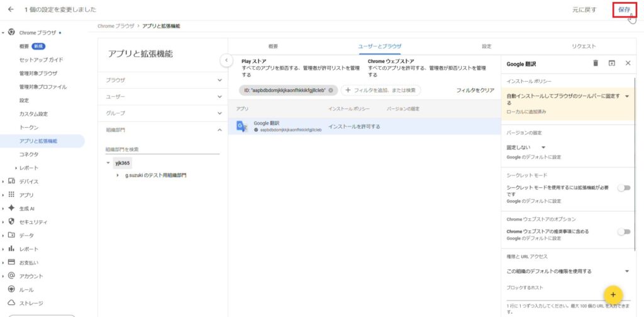Toggle Chrome ウェブストア recommendation switch
This screenshot has width=644, height=317.
click(x=623, y=232)
